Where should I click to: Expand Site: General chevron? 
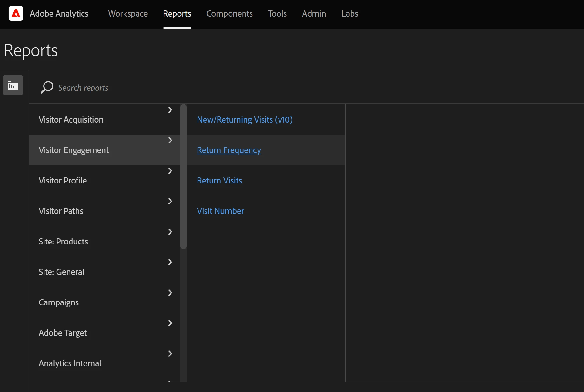point(170,262)
